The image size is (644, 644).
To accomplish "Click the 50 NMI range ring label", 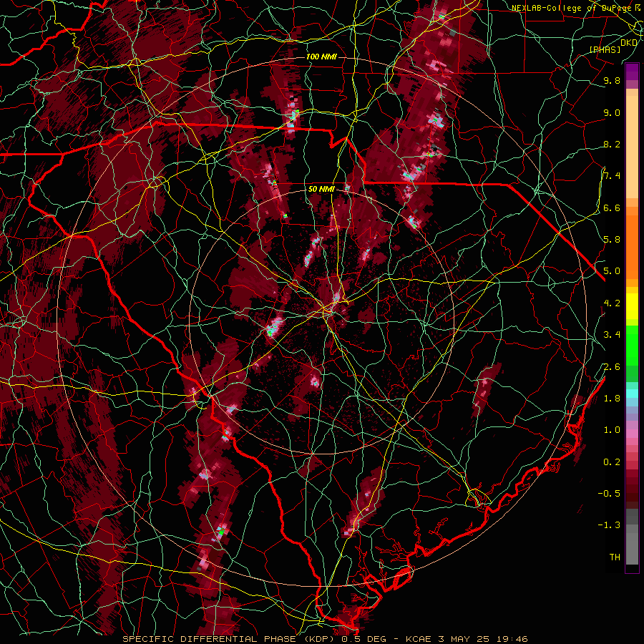I will (x=321, y=190).
